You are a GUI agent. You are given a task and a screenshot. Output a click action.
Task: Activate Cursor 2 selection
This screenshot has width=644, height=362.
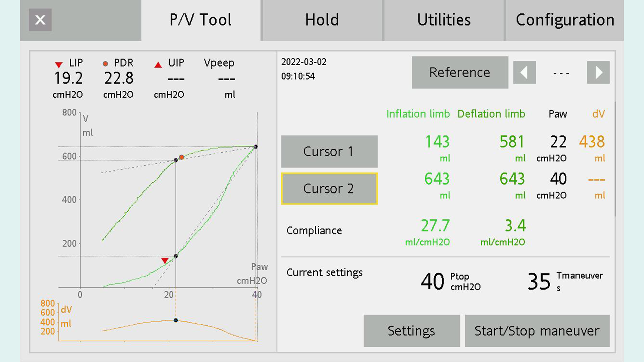pyautogui.click(x=329, y=188)
